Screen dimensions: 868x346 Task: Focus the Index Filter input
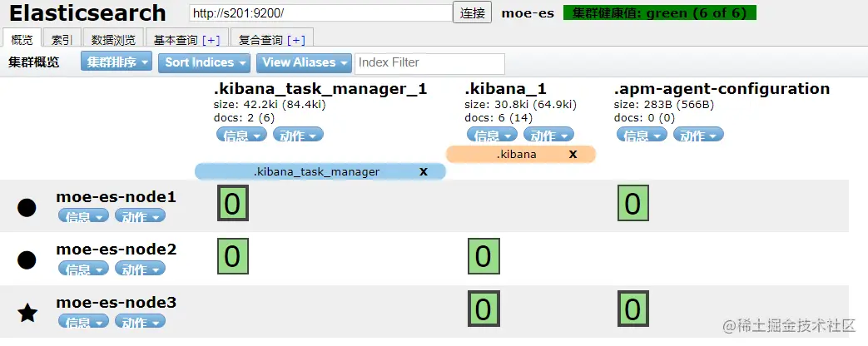[429, 63]
